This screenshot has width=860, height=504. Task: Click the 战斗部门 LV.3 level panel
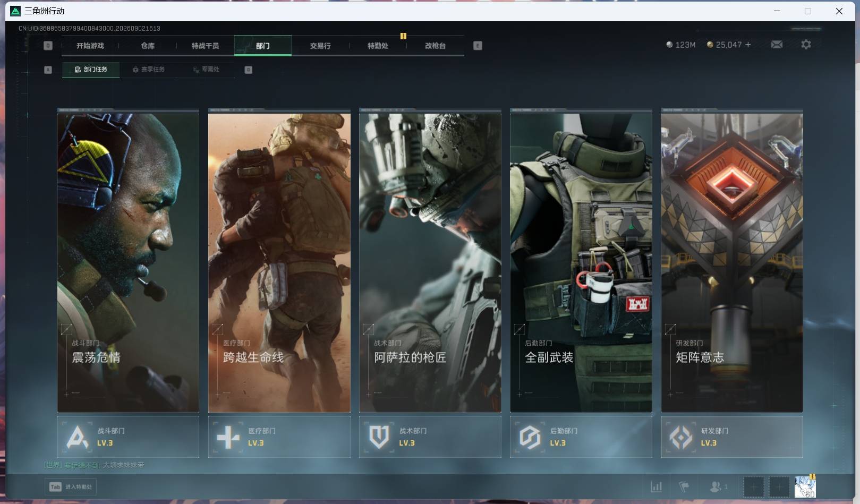128,437
